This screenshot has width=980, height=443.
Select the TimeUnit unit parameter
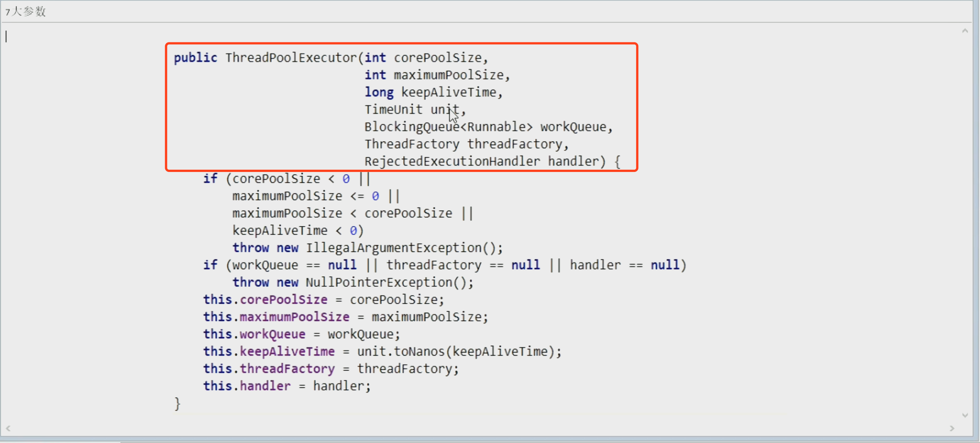coord(412,109)
